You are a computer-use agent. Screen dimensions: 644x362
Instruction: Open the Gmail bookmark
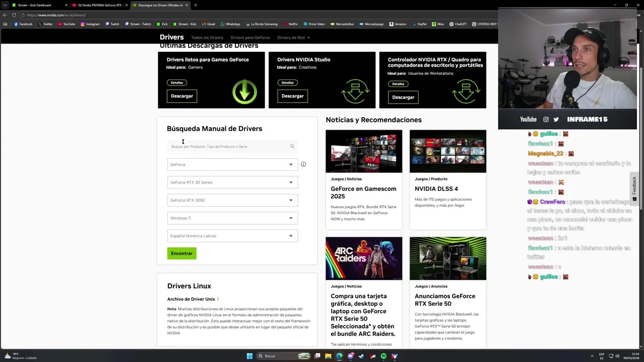tap(208, 24)
